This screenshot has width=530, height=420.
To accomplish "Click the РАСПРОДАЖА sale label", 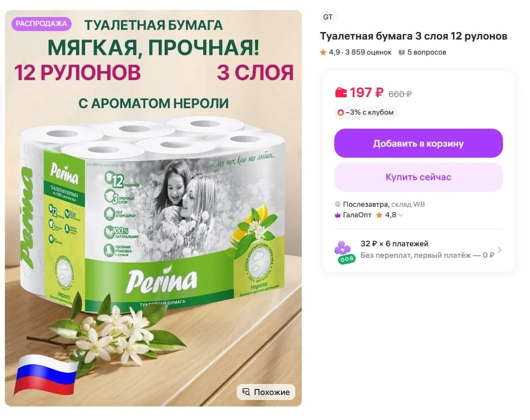I will (x=41, y=24).
